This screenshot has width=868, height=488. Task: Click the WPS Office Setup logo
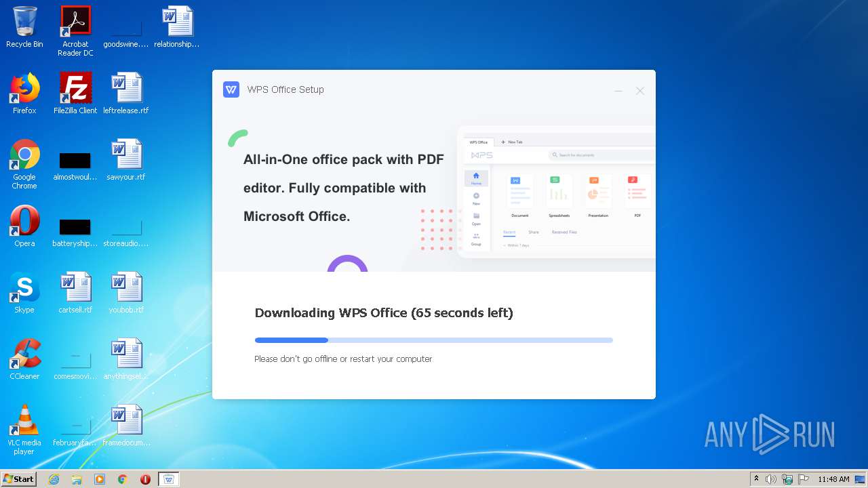(231, 89)
